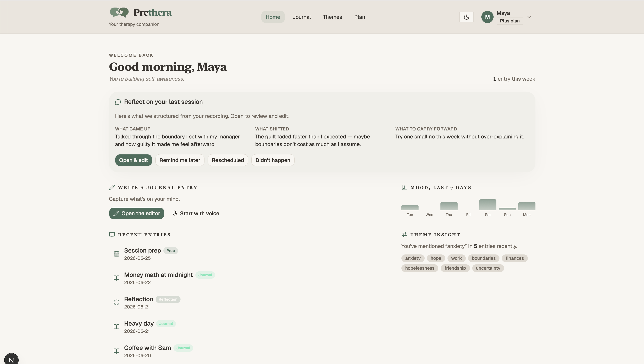Open the Journal tab
This screenshot has height=364, width=644.
302,17
